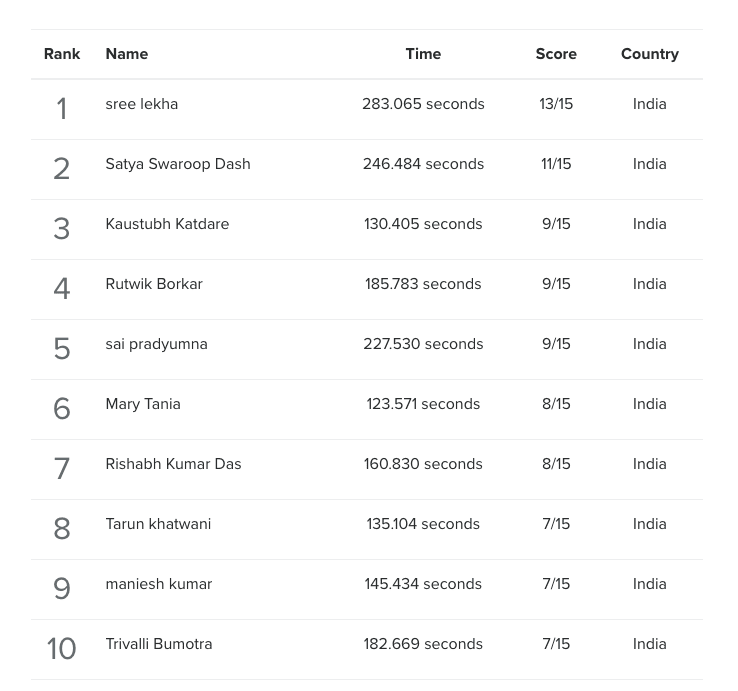Click the Rank column header
Viewport: 738px width, 691px height.
pyautogui.click(x=62, y=54)
